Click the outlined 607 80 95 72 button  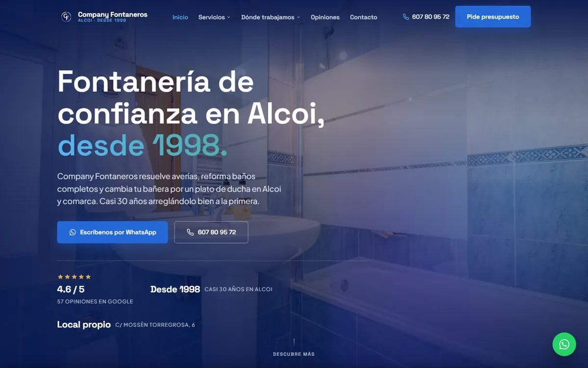[x=211, y=232]
